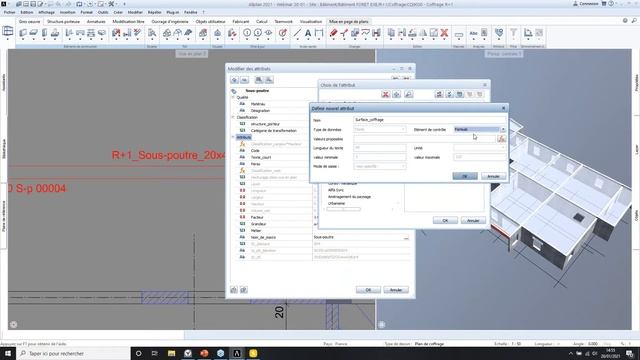
Task: Click OK in the Choix de l'attribut dialog
Action: click(x=445, y=220)
